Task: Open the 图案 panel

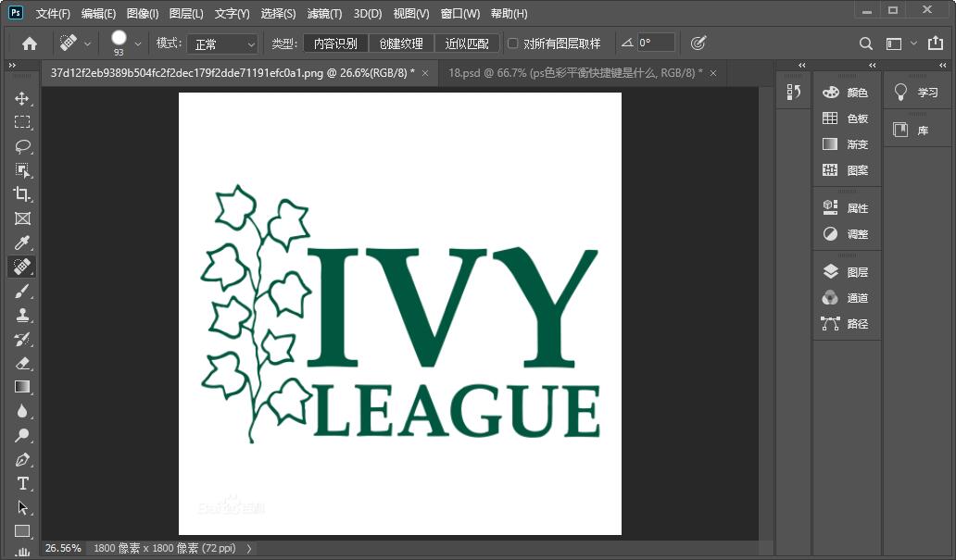Action: click(847, 170)
